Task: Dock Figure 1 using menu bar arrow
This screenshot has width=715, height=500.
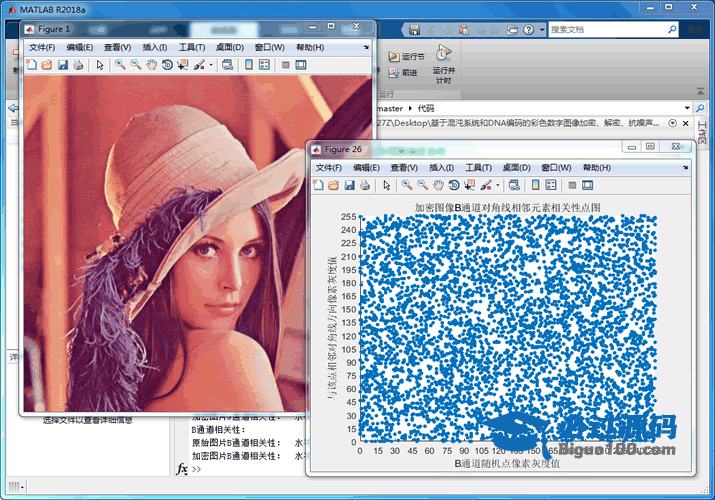Action: 366,47
